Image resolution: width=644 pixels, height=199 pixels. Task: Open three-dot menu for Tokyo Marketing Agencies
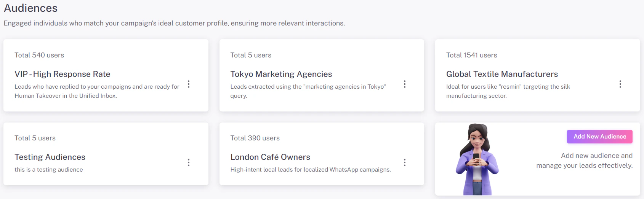click(404, 84)
